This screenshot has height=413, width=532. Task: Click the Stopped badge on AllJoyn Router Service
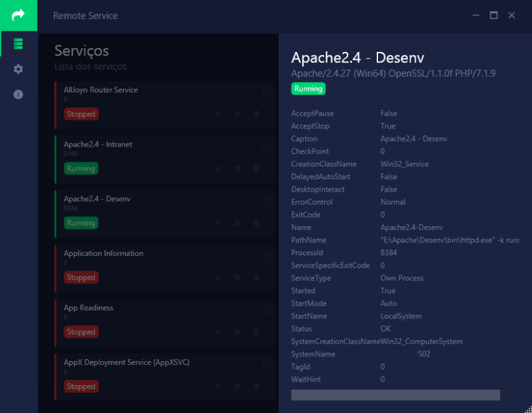[x=81, y=114]
